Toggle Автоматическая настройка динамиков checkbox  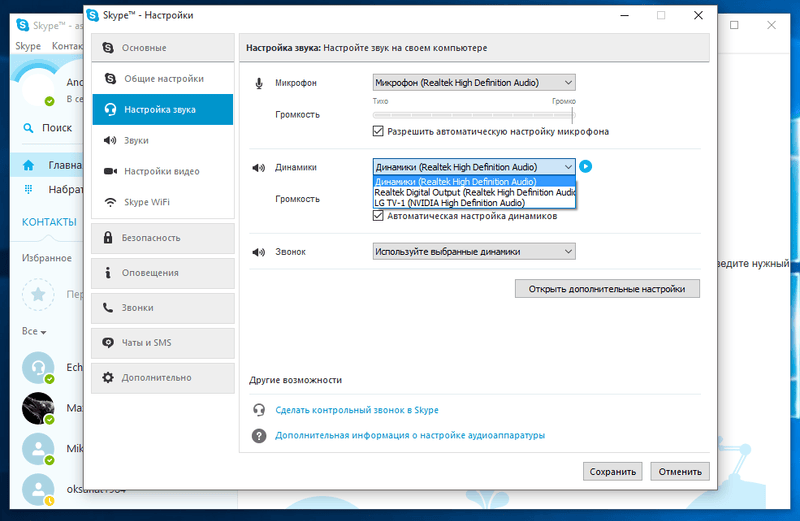[x=378, y=216]
